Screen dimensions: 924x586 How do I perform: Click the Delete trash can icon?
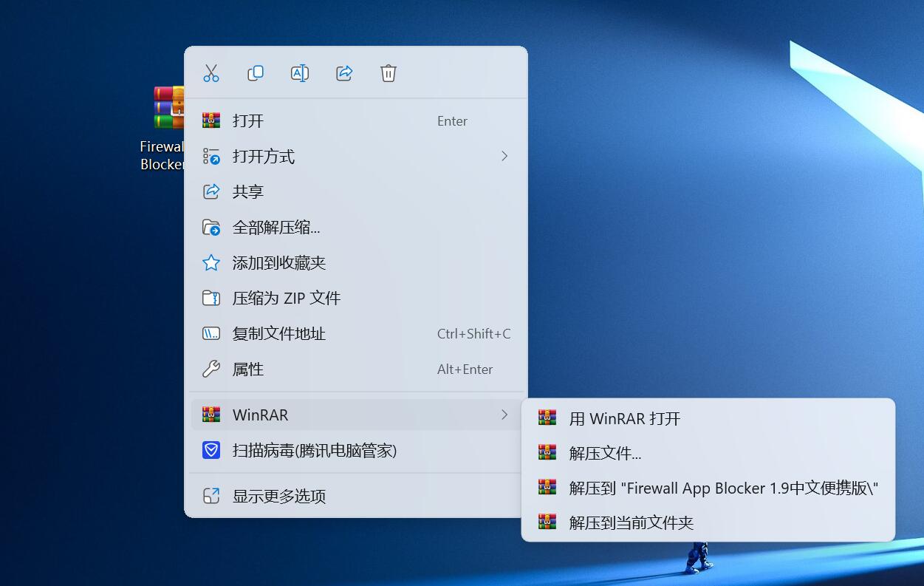coord(389,73)
